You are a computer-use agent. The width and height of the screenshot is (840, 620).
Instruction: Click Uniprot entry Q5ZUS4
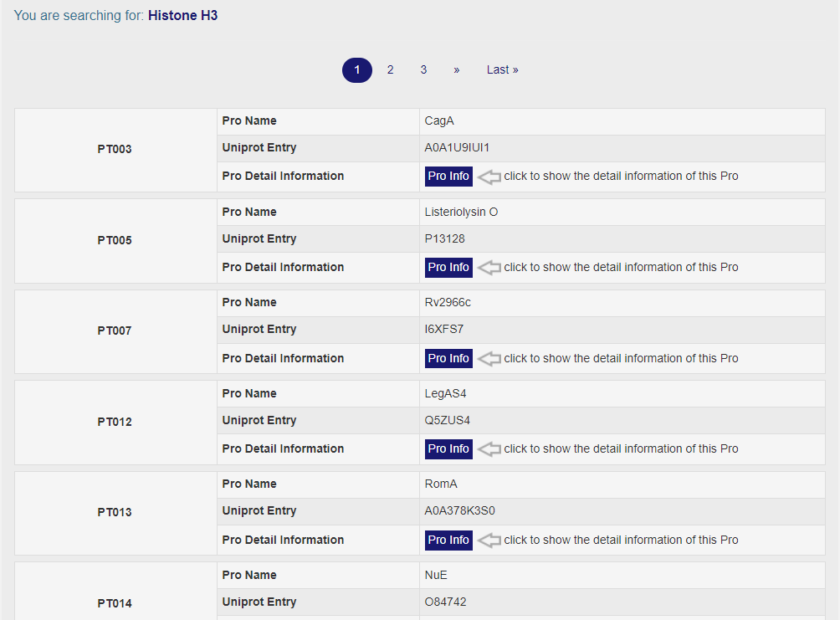[448, 421]
